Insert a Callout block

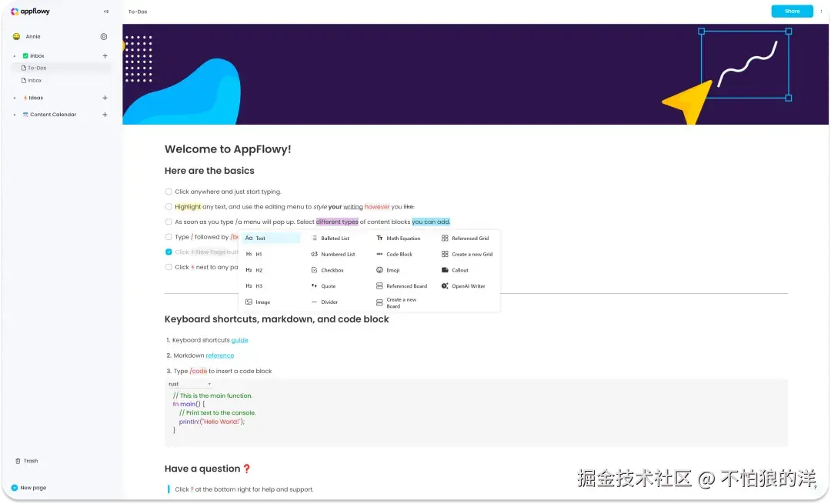460,269
